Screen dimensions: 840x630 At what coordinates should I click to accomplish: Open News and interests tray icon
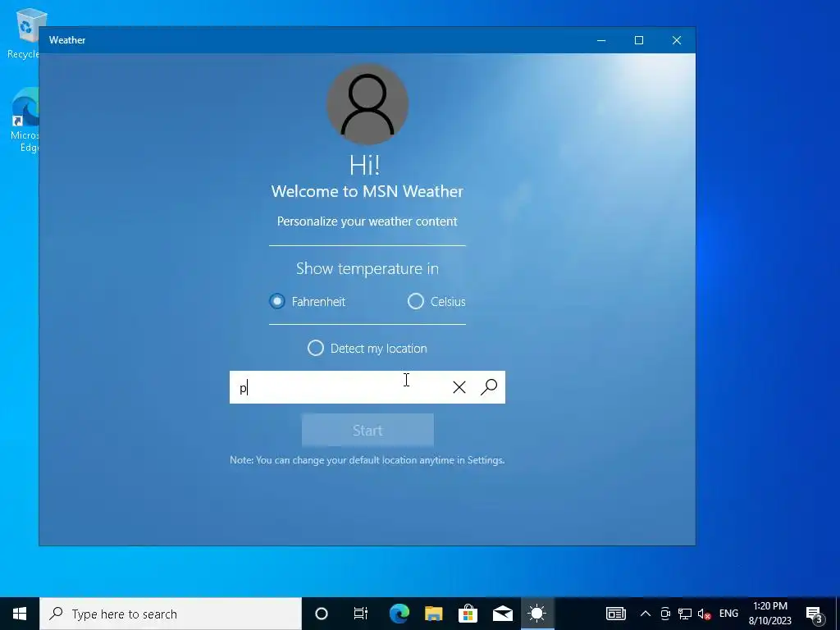pos(616,614)
